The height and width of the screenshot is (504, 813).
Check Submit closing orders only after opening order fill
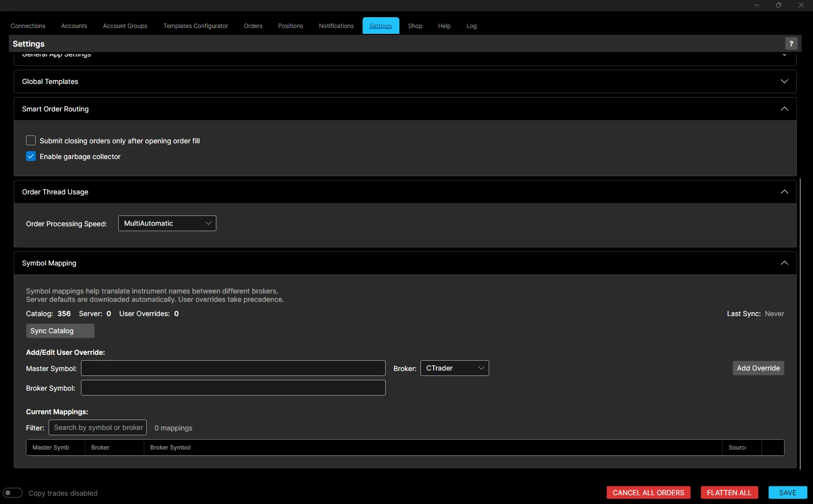(31, 140)
